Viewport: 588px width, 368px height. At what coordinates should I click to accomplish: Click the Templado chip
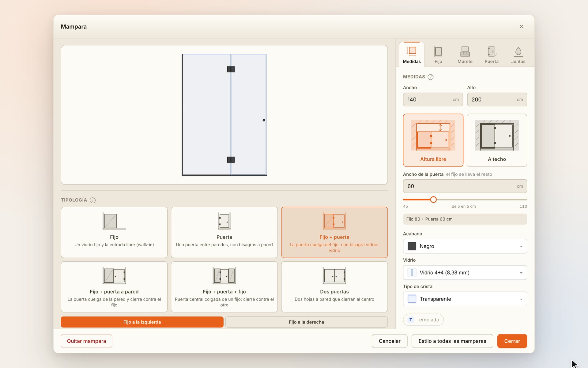(x=423, y=320)
